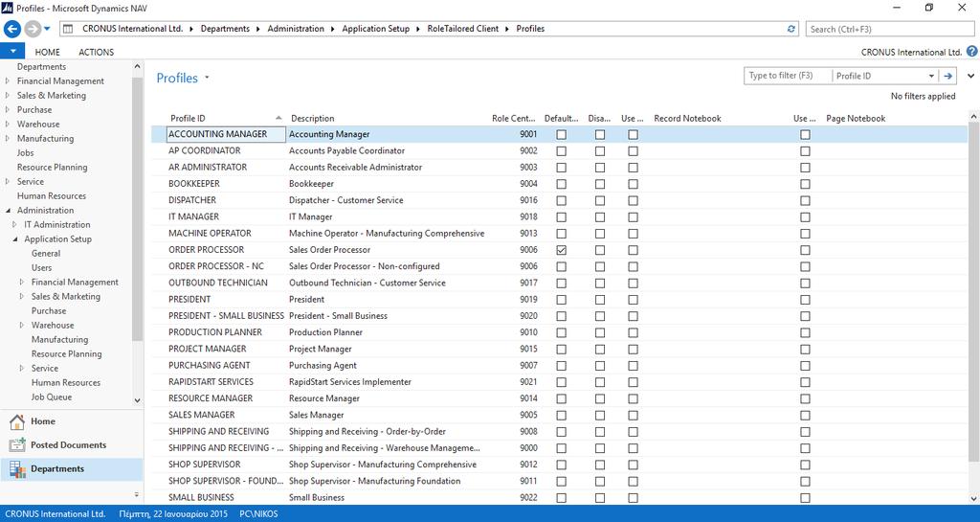
Task: Click RoleTailored Client in breadcrumb
Action: pos(463,29)
